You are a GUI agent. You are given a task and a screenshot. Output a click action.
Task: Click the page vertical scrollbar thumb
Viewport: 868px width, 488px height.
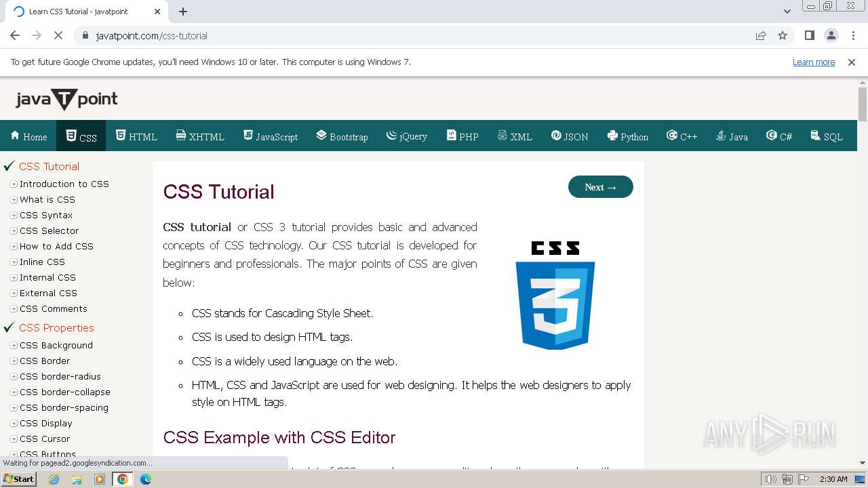pos(863,104)
